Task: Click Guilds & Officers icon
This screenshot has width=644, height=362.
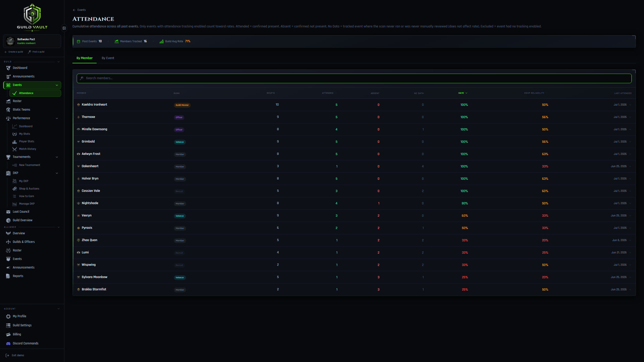Action: pos(8,242)
